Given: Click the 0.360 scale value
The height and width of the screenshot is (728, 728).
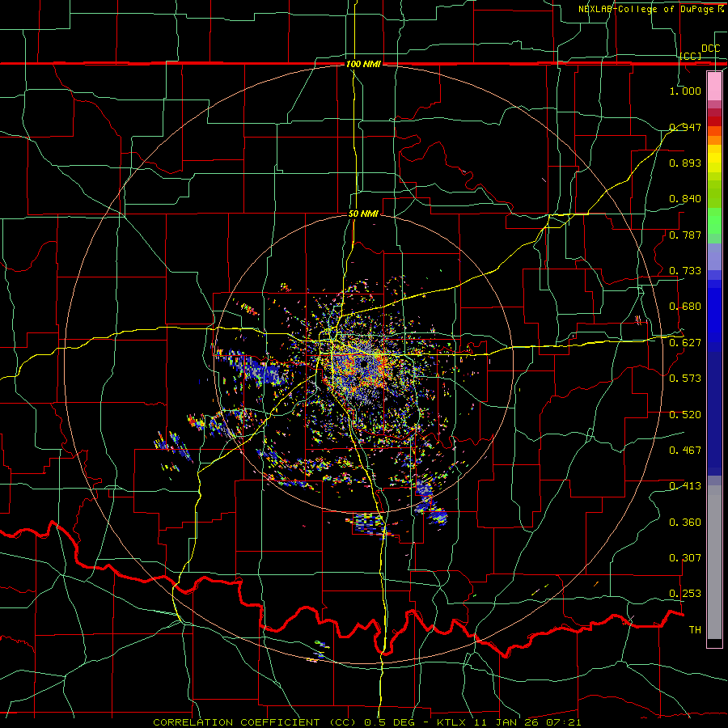Looking at the screenshot, I should pyautogui.click(x=685, y=523).
